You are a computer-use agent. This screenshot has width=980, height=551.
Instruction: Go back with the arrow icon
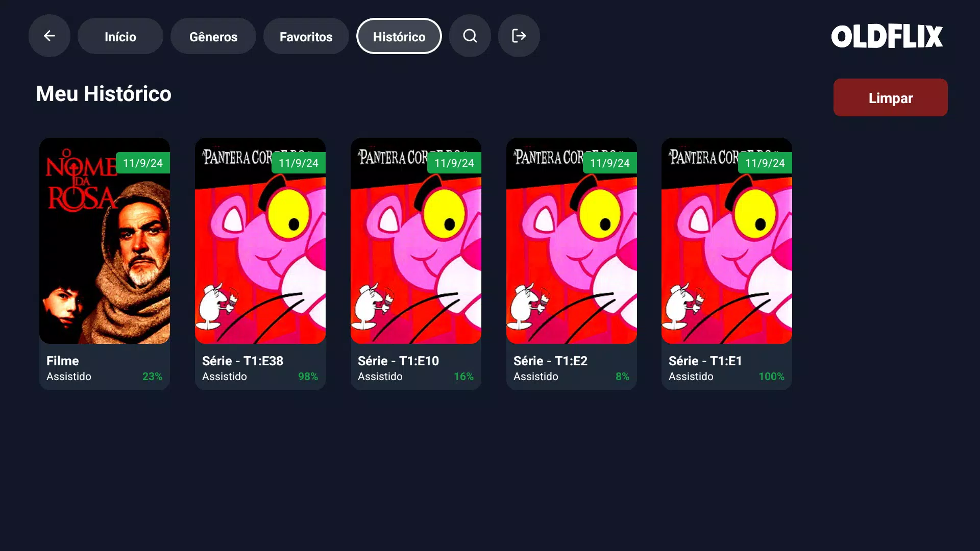click(x=50, y=36)
